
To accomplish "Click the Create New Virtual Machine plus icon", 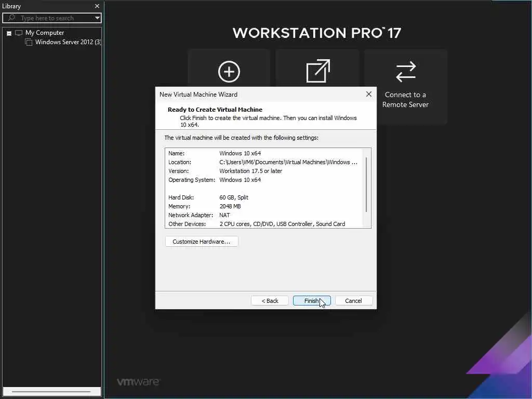I will pos(229,72).
